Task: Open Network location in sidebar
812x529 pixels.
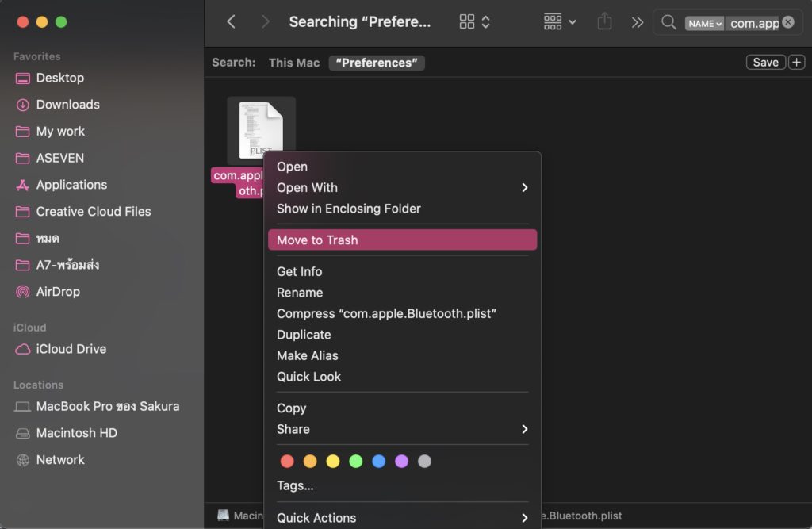Action: (60, 460)
